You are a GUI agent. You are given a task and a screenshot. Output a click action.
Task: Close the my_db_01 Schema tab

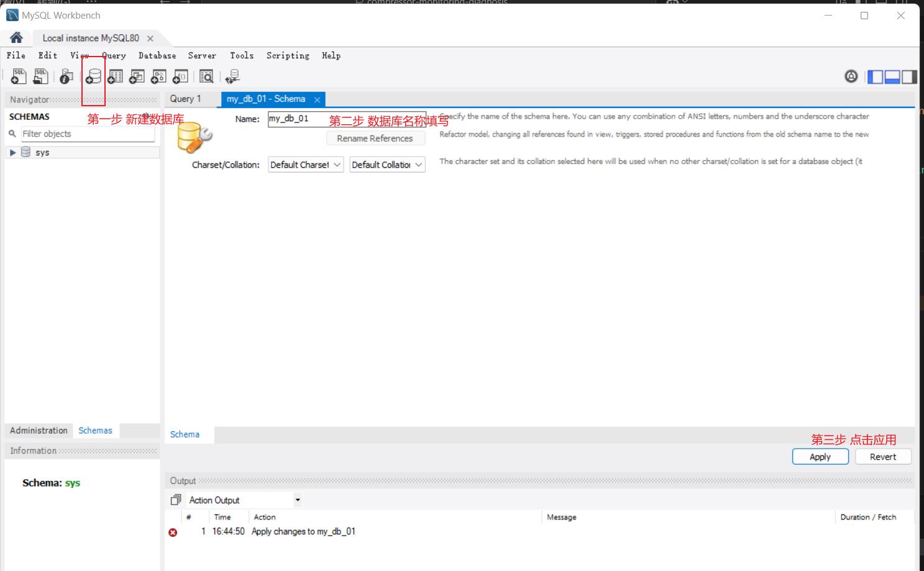(317, 99)
